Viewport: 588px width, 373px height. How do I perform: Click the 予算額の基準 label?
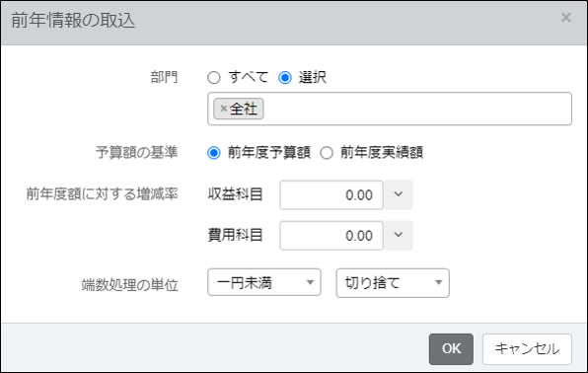coord(136,152)
